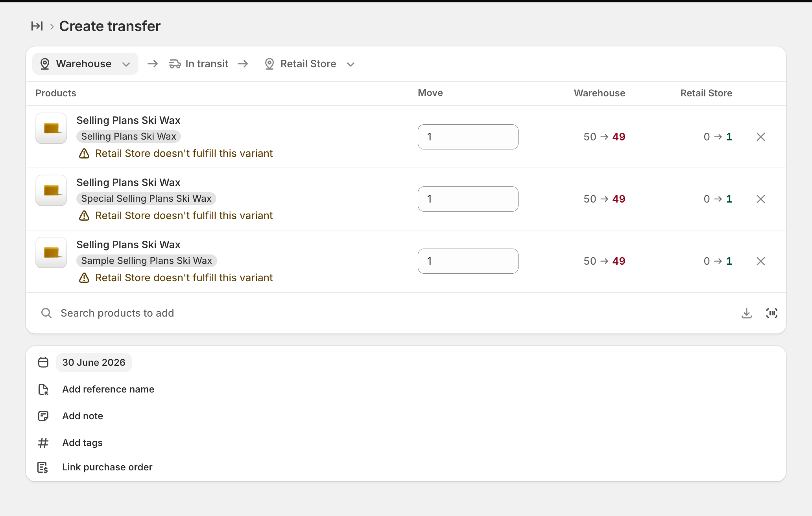Click the Products column header

tap(56, 93)
